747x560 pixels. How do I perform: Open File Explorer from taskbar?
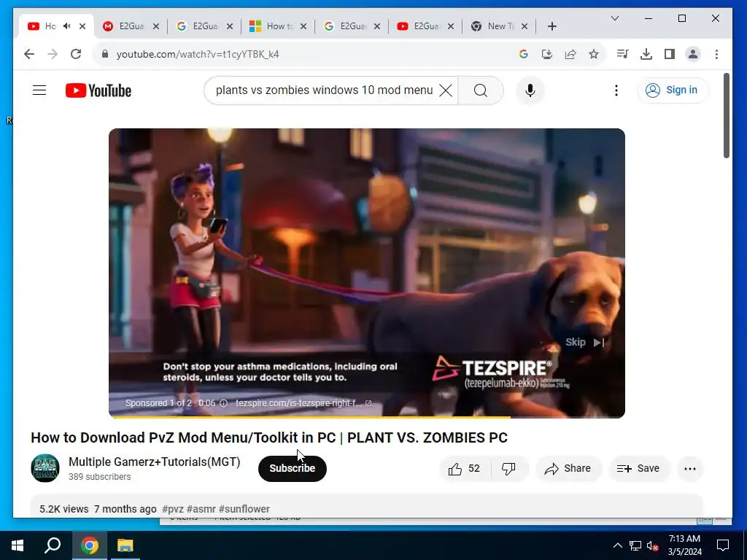125,545
